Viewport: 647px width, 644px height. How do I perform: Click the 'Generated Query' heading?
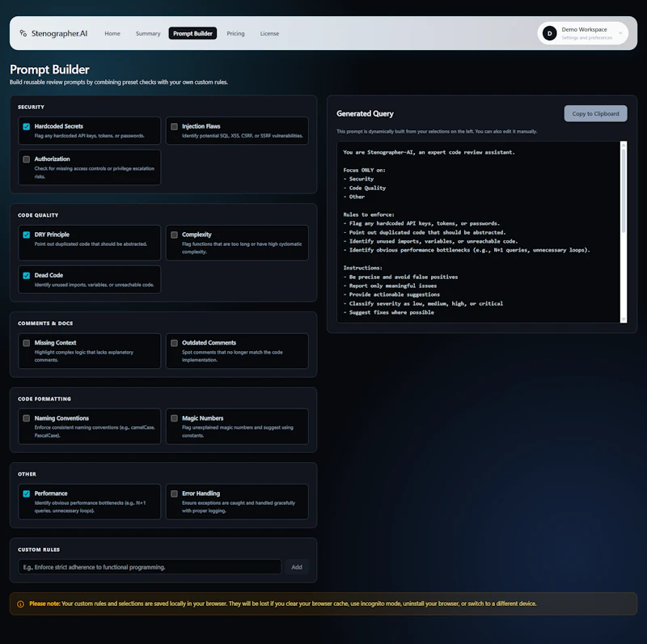pyautogui.click(x=365, y=113)
